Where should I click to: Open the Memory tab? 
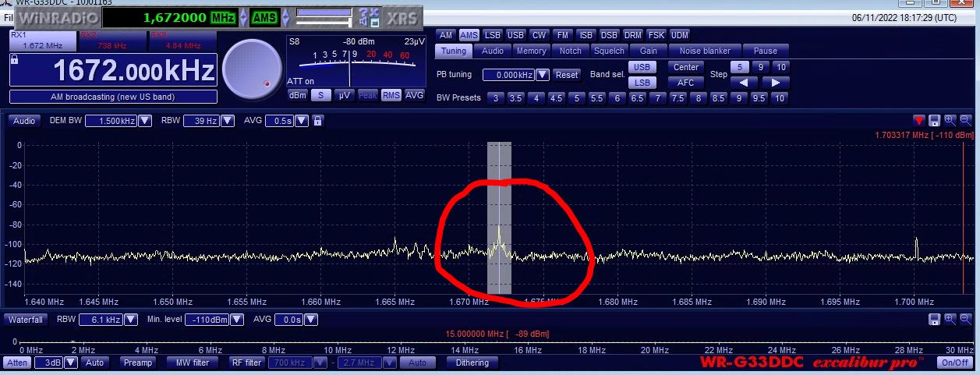[531, 51]
